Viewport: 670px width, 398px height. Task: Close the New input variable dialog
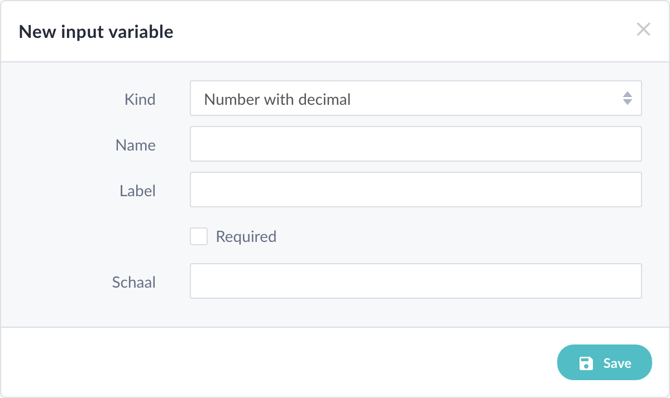click(x=643, y=29)
